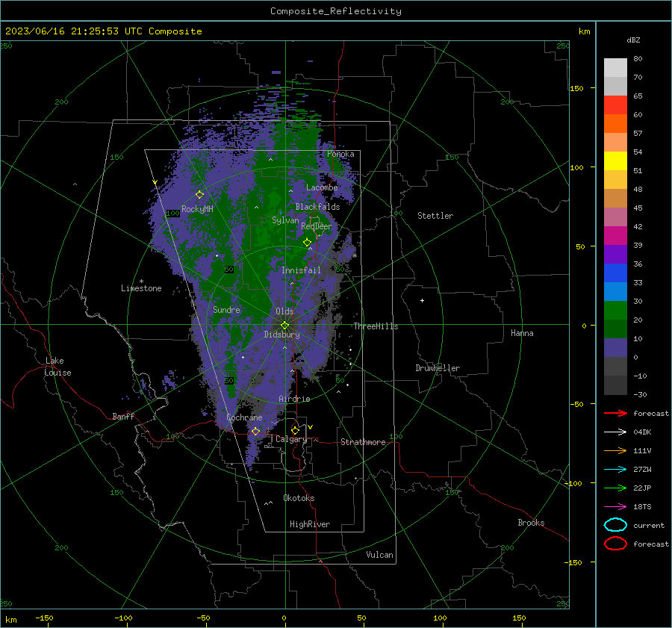Select the Airdrie map label
Viewport: 672px width, 628px height.
point(294,399)
